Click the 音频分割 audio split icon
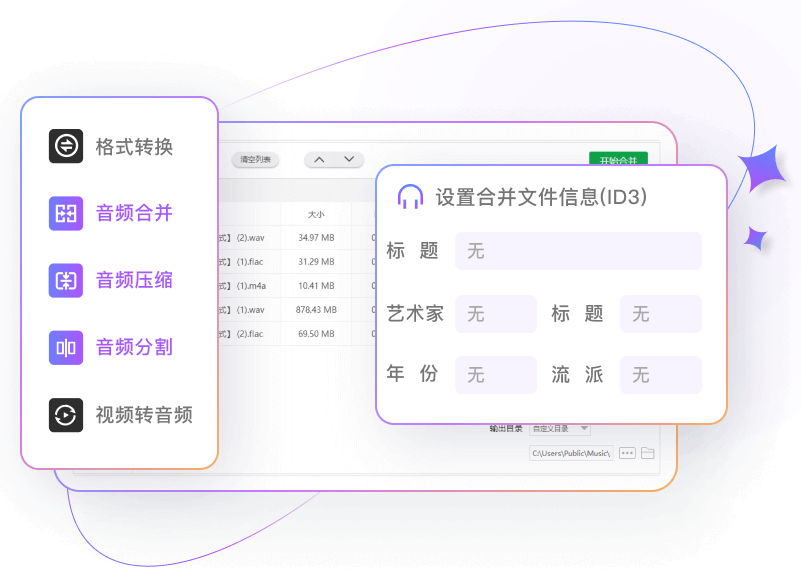The width and height of the screenshot is (801, 580). 66,347
